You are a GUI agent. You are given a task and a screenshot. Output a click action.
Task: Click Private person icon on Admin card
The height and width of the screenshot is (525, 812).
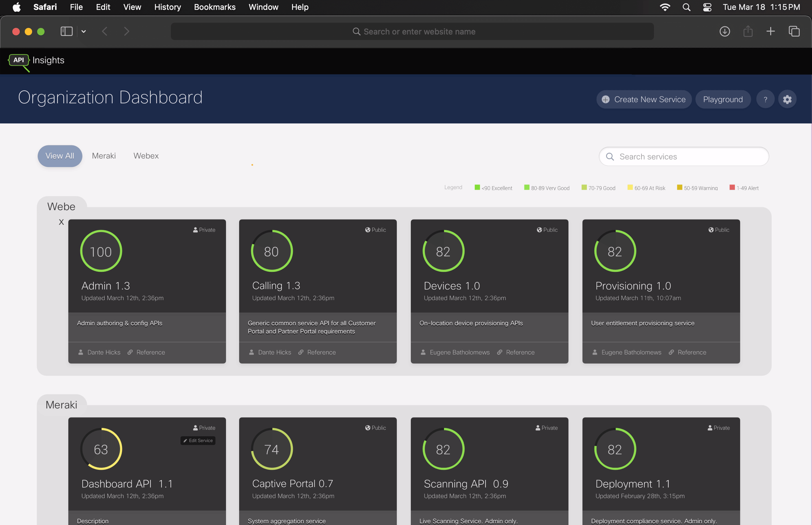tap(195, 230)
